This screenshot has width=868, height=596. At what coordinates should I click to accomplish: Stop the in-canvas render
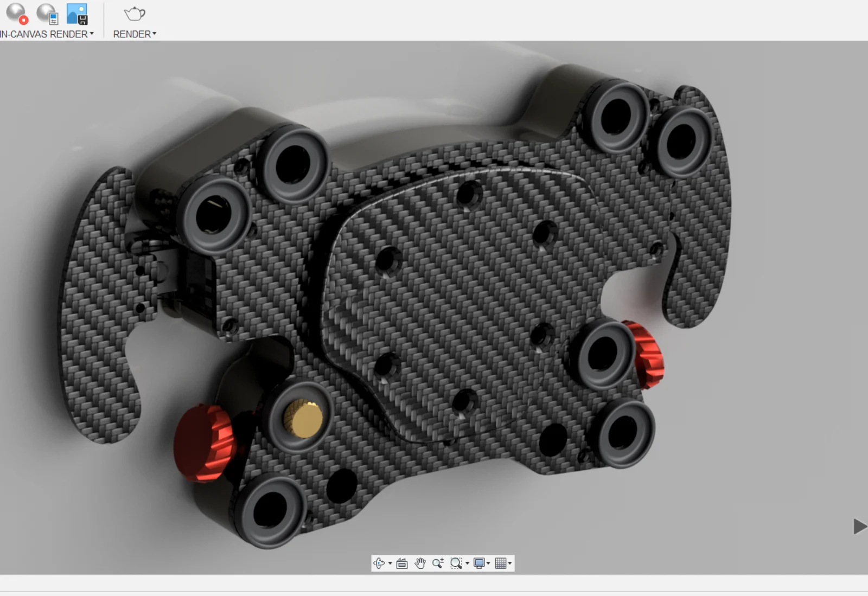tap(16, 14)
